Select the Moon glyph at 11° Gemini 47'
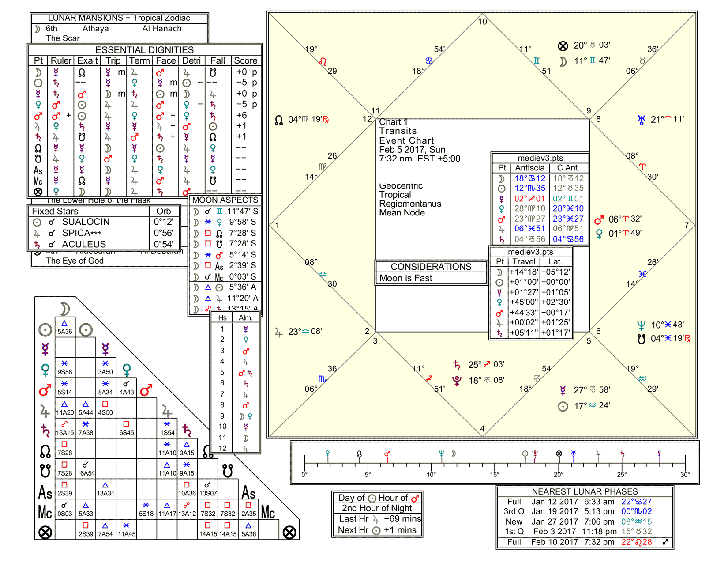Viewport: 728px width, 563px height. [x=563, y=61]
